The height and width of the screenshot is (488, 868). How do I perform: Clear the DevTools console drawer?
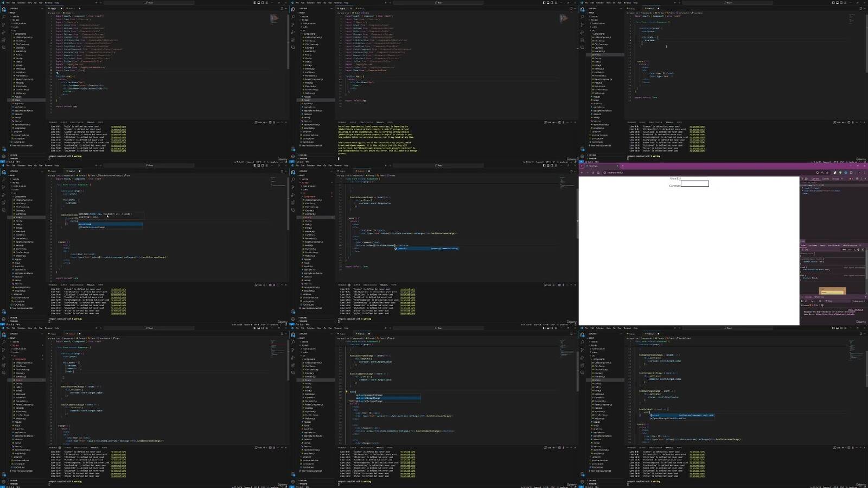[806, 301]
